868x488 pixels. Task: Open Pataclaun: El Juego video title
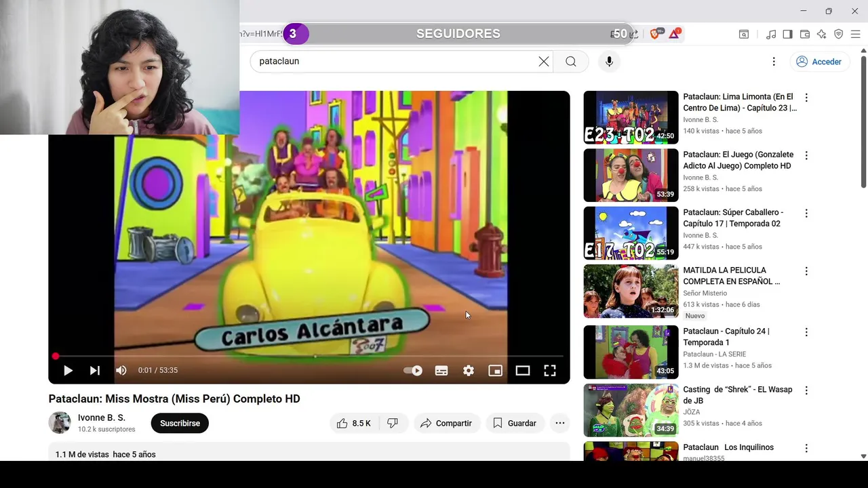tap(738, 160)
